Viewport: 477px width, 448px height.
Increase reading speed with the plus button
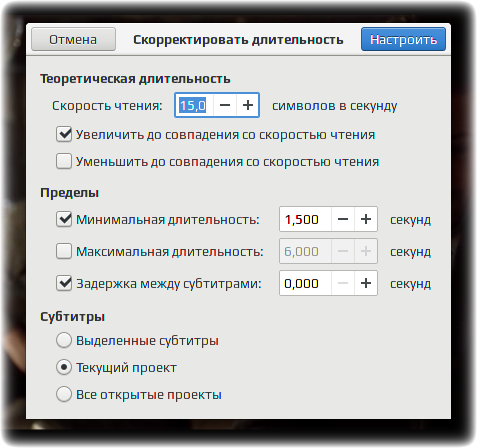(x=248, y=105)
